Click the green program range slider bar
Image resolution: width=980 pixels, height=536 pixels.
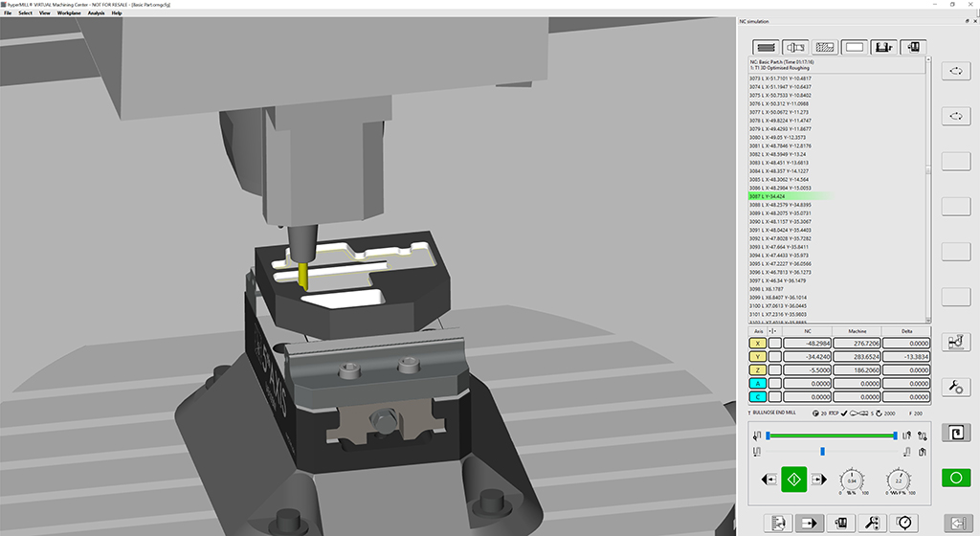click(x=832, y=435)
